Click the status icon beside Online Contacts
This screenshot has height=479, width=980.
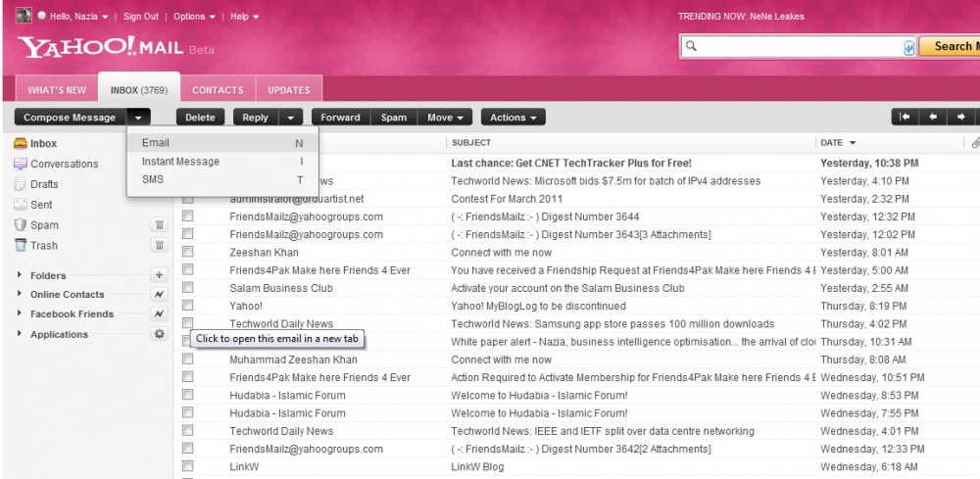click(159, 295)
